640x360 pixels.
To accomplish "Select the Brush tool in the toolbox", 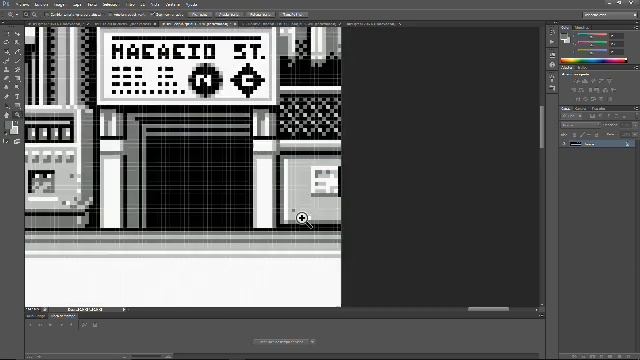I will pyautogui.click(x=17, y=61).
